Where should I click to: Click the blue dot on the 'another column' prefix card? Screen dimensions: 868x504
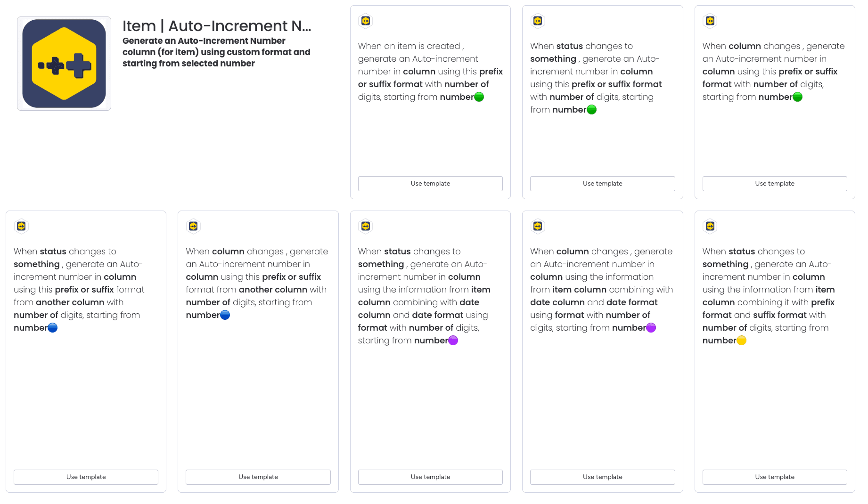coord(224,315)
